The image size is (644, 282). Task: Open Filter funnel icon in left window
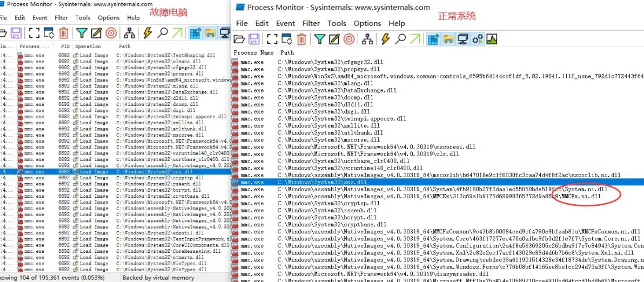click(82, 33)
